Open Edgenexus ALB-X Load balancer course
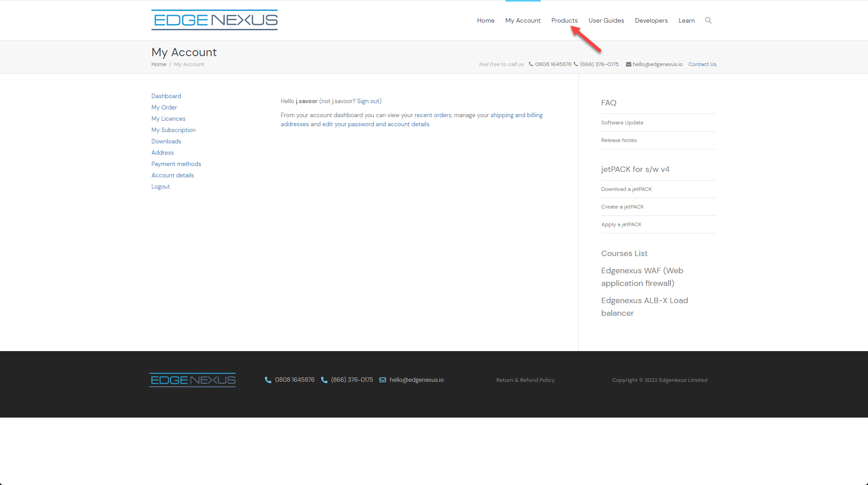The width and height of the screenshot is (868, 485). pos(644,307)
